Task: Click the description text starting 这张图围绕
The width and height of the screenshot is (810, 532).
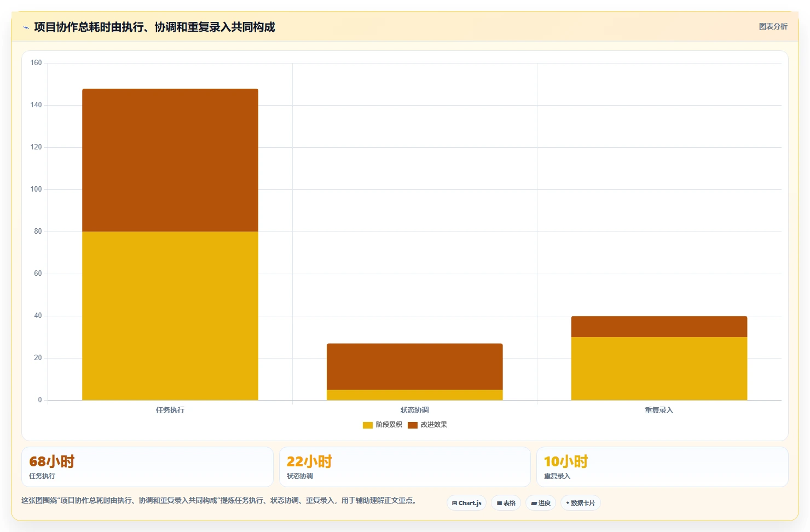Action: pyautogui.click(x=219, y=500)
